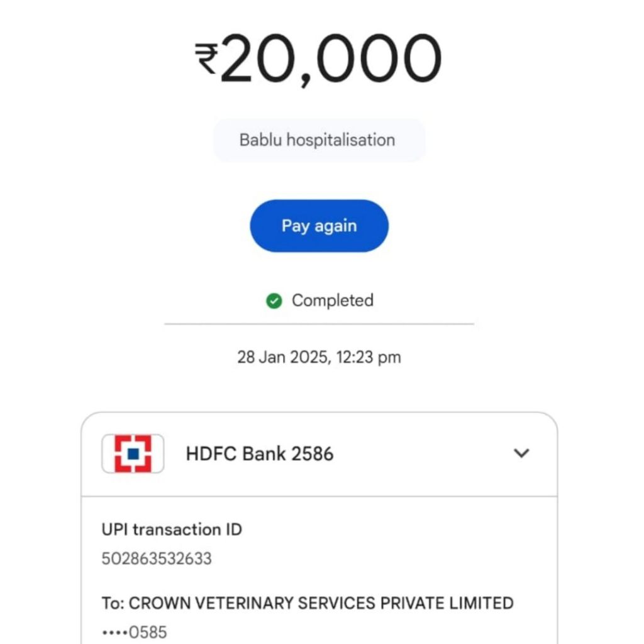Click the 20,000 amount figure
The image size is (644, 644).
pos(331,61)
